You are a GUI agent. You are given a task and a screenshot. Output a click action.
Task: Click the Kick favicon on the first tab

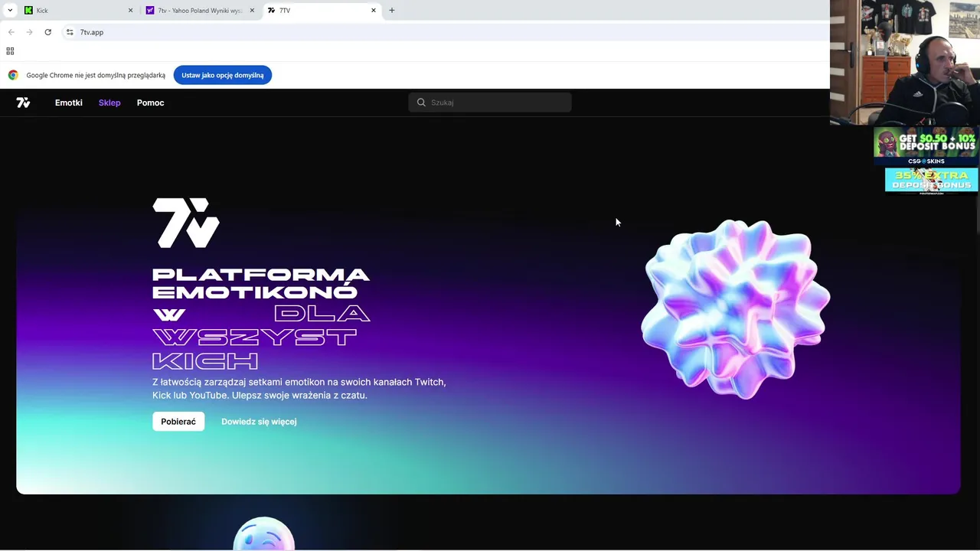click(28, 11)
